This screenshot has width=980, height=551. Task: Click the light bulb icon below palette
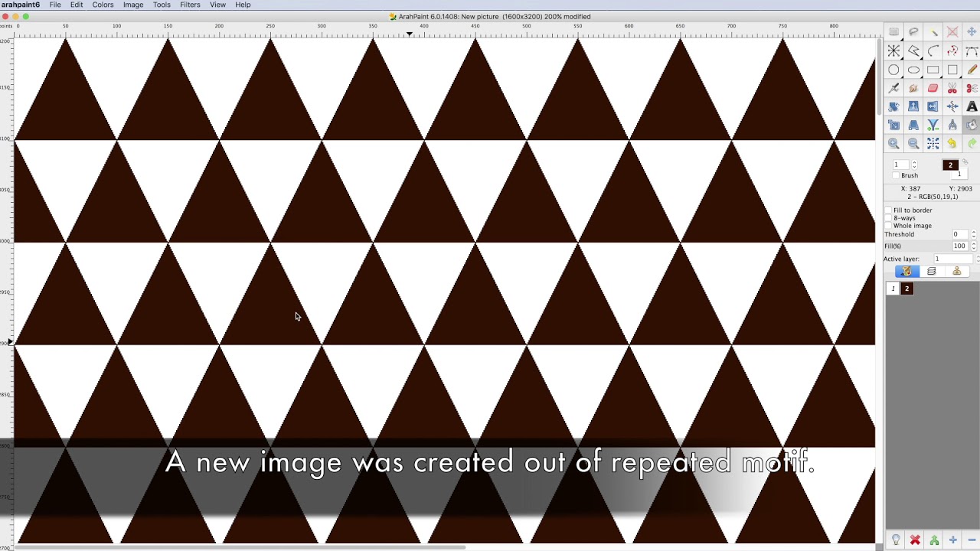coord(896,540)
